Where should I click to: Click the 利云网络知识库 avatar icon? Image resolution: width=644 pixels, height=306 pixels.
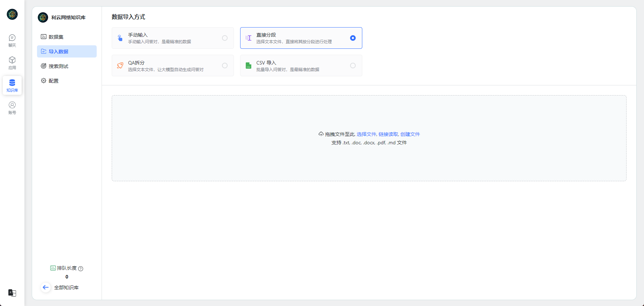point(43,17)
